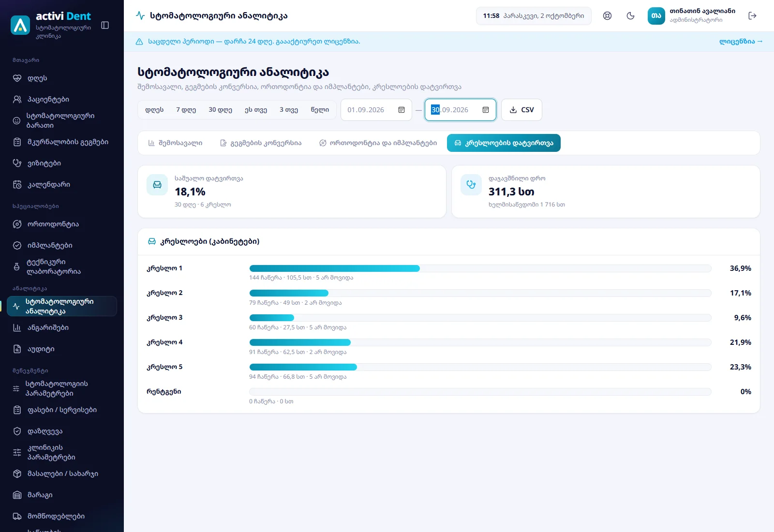Select the 30 დღე period filter

(x=221, y=110)
